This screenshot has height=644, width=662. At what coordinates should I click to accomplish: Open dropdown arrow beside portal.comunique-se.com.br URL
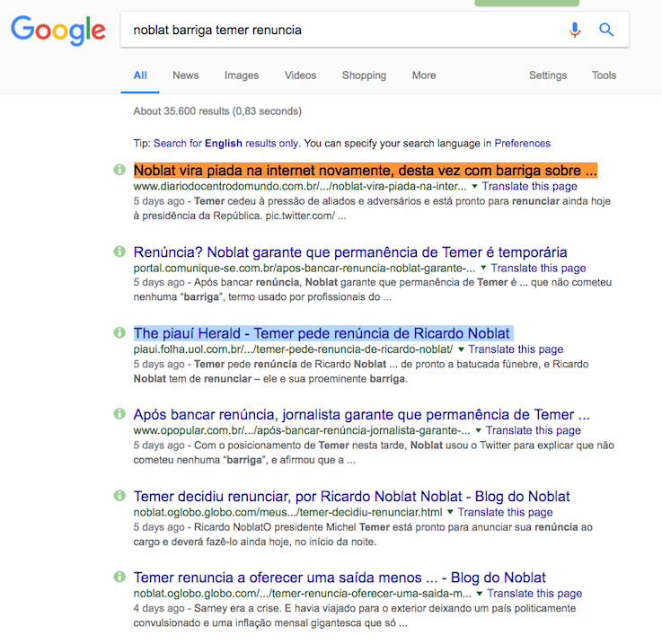(x=483, y=268)
